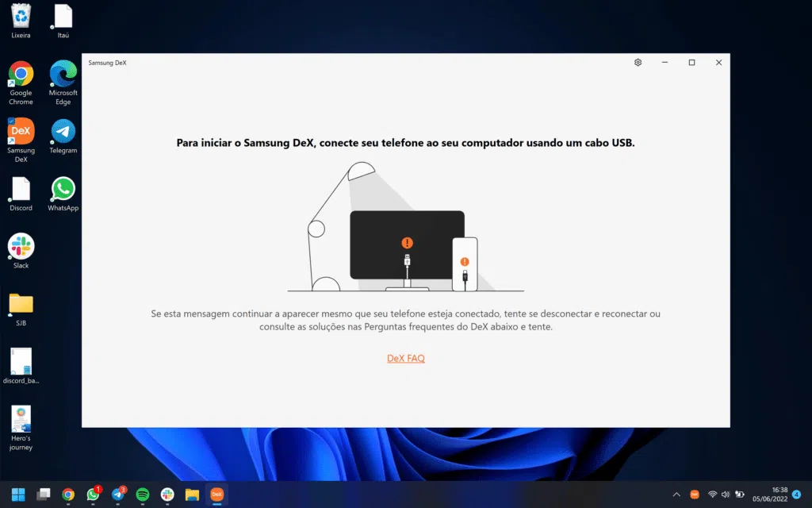
Task: Open WhatsApp from the taskbar
Action: tap(93, 494)
